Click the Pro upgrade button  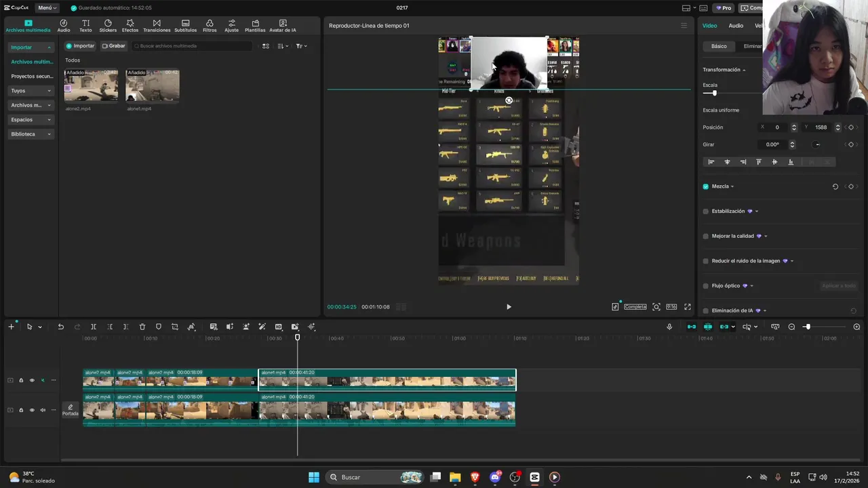724,8
